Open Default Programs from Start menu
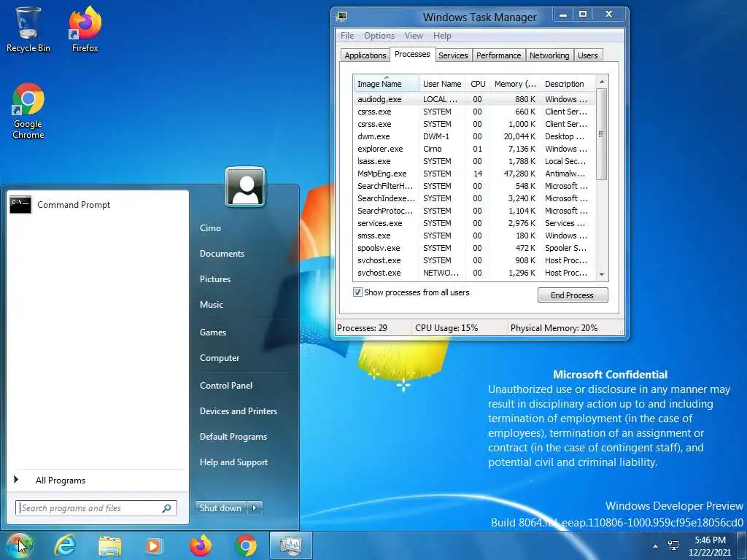 coord(233,437)
